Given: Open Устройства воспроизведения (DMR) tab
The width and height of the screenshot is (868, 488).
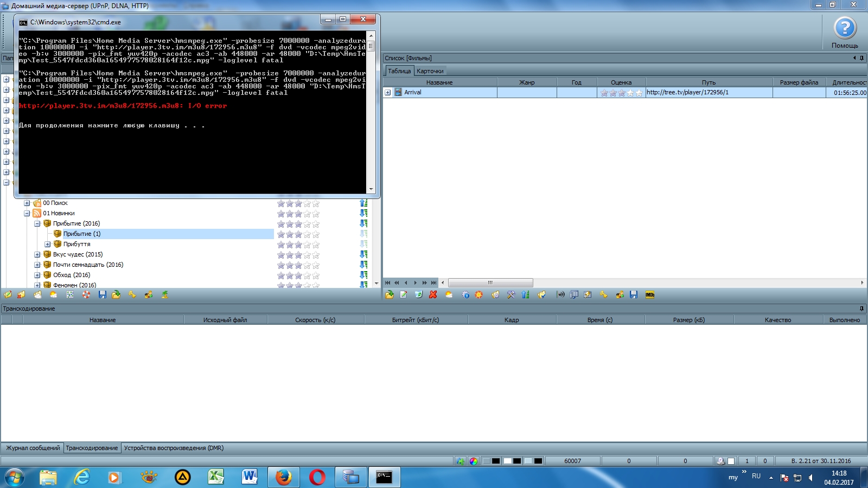Looking at the screenshot, I should (174, 448).
